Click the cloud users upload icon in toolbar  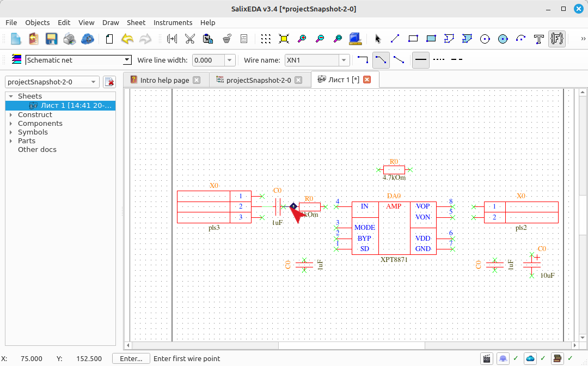[87, 39]
